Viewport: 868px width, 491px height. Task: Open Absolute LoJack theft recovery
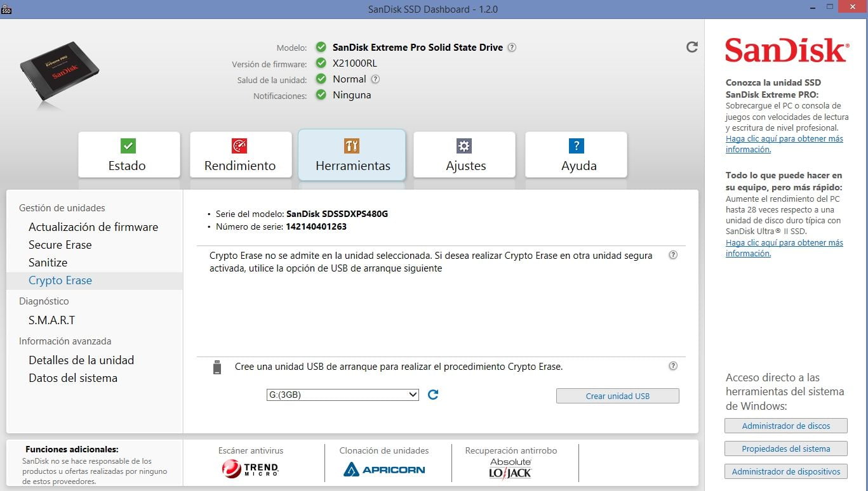[x=511, y=469]
